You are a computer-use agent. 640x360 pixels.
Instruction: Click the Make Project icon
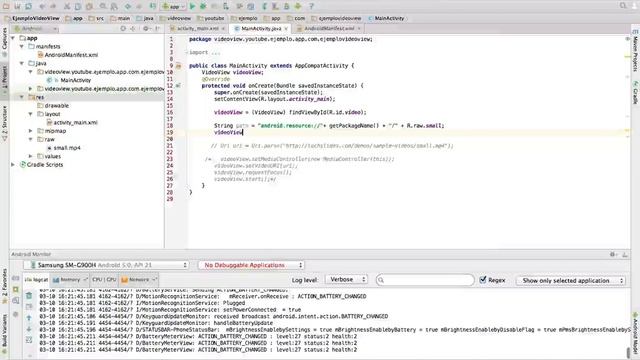(153, 6)
